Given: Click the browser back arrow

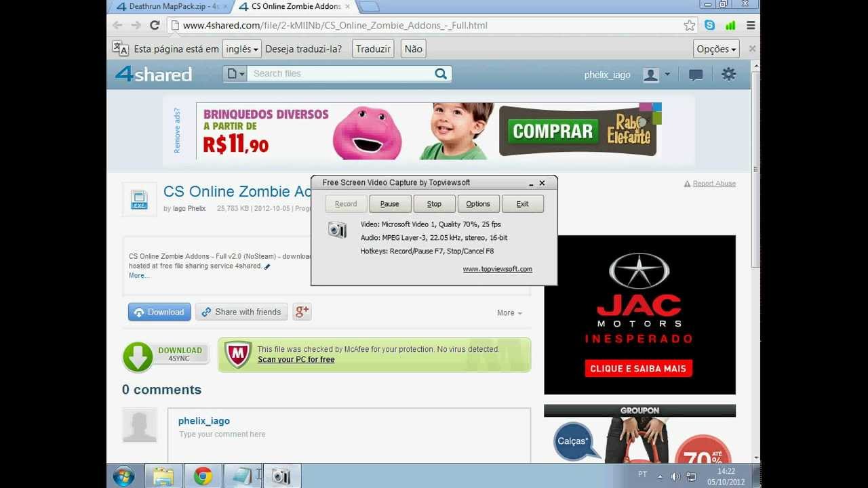Looking at the screenshot, I should (x=117, y=26).
